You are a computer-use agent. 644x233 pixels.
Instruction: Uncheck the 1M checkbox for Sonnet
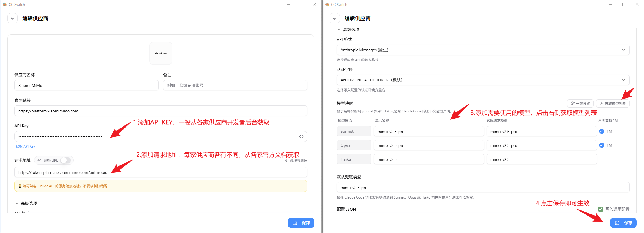click(602, 131)
